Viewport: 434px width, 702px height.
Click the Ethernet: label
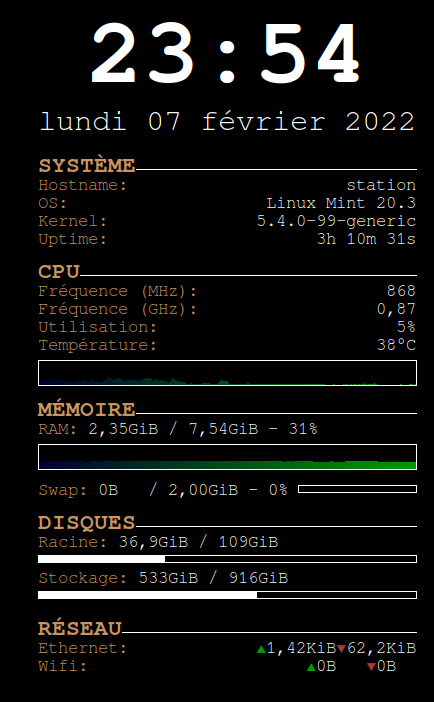click(x=83, y=648)
